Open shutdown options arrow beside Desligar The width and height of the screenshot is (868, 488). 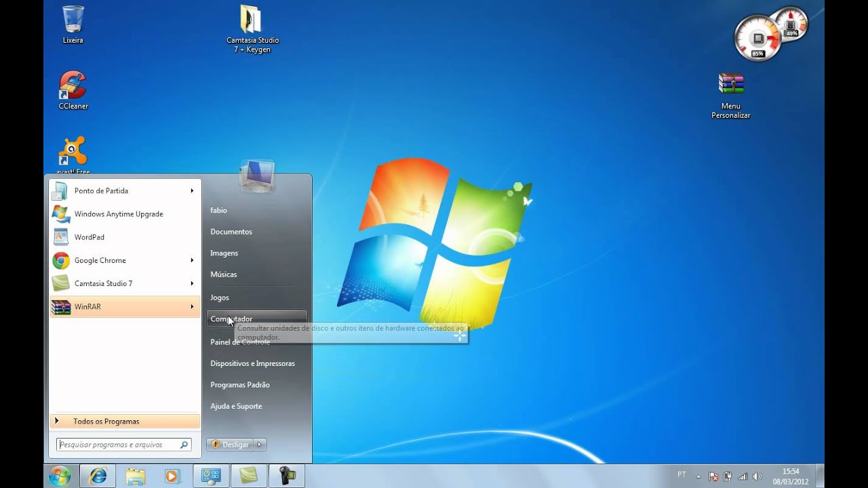pyautogui.click(x=260, y=445)
